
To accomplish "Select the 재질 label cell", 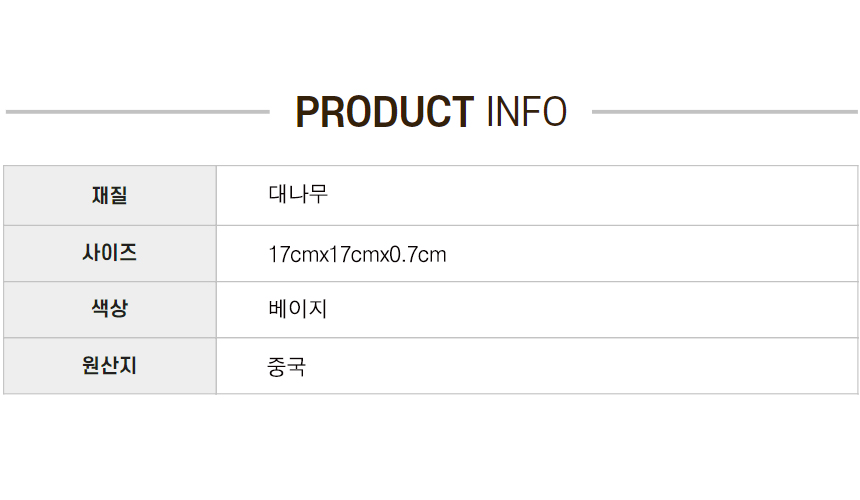I will coord(110,195).
